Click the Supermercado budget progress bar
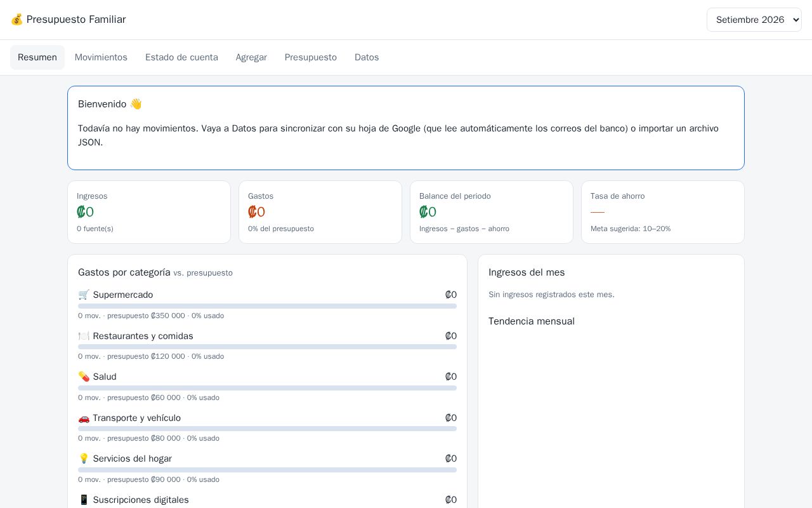 click(x=267, y=306)
